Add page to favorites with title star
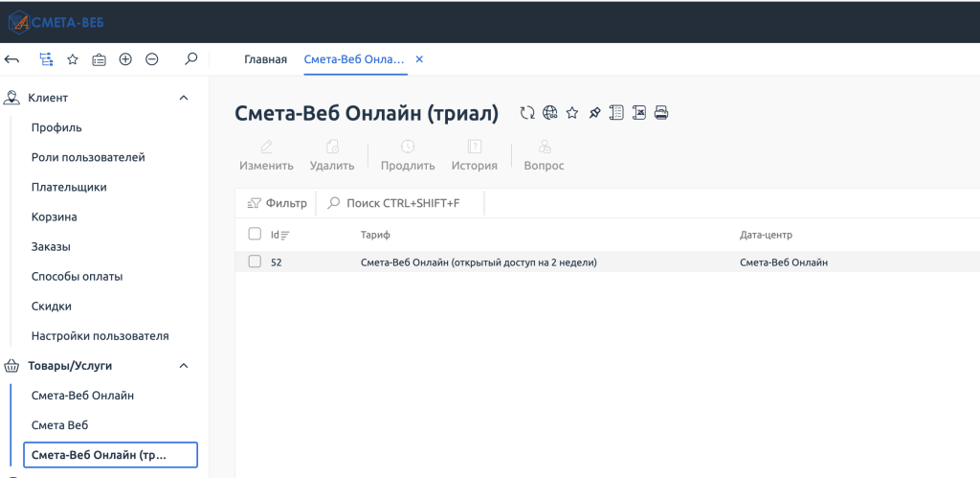The image size is (980, 478). point(572,113)
